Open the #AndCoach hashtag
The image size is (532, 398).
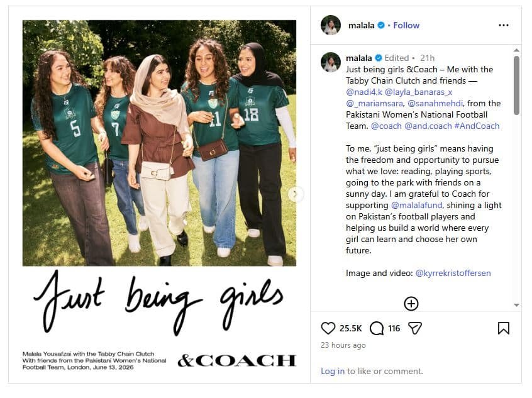pyautogui.click(x=477, y=126)
